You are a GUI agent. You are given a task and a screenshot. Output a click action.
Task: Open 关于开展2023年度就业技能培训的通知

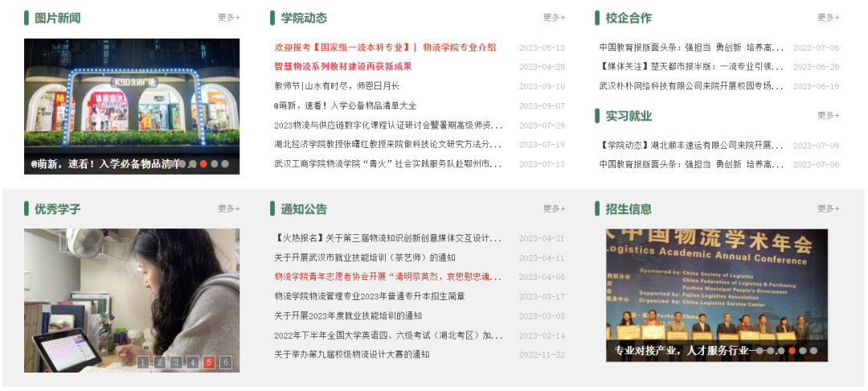[348, 315]
